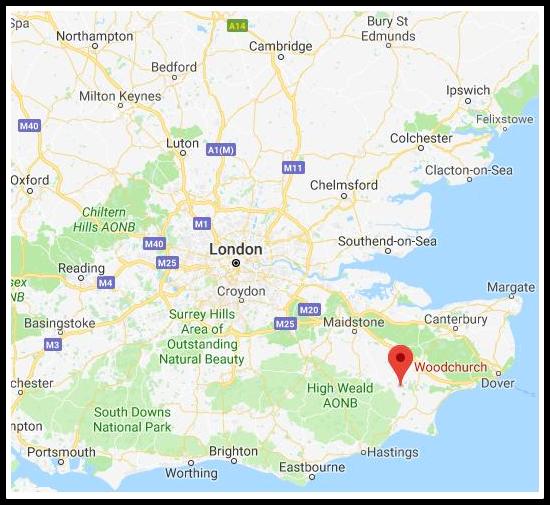Select the Chiltern Hills AONB label
Screen dimensions: 550x505
[x=104, y=220]
